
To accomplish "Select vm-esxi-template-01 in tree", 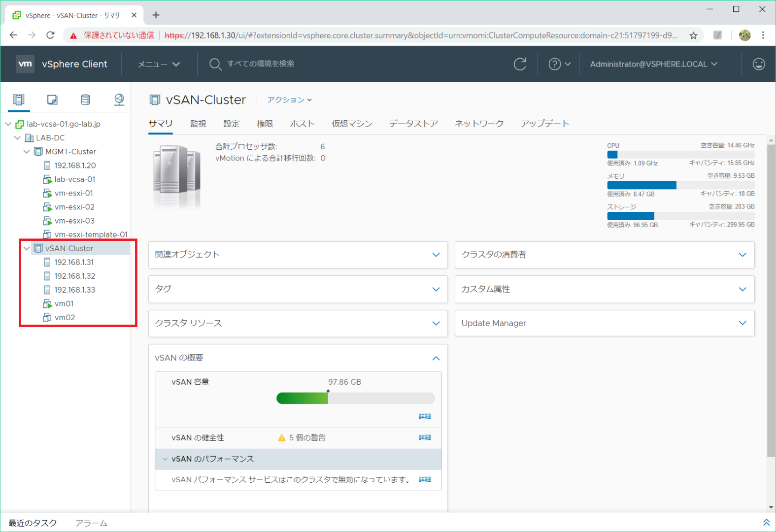I will (91, 234).
